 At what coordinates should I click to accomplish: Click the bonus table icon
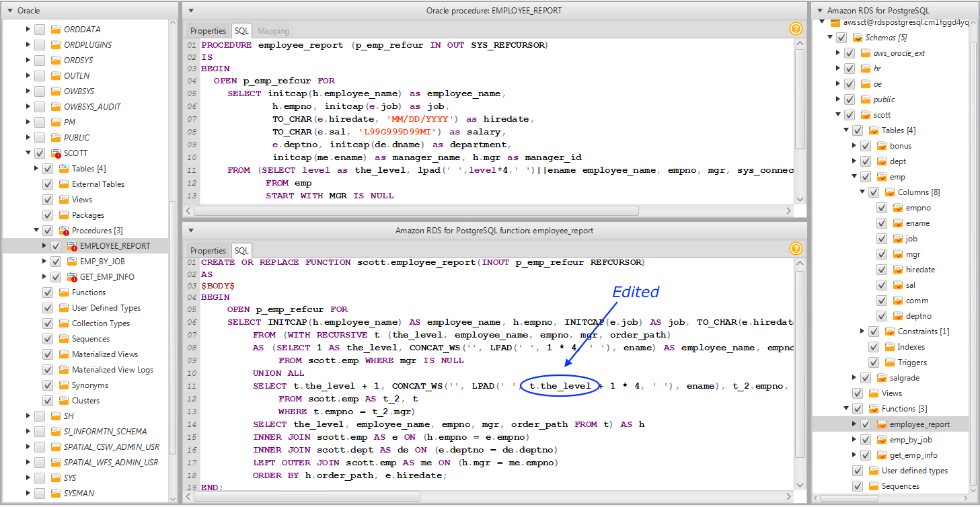tap(882, 146)
